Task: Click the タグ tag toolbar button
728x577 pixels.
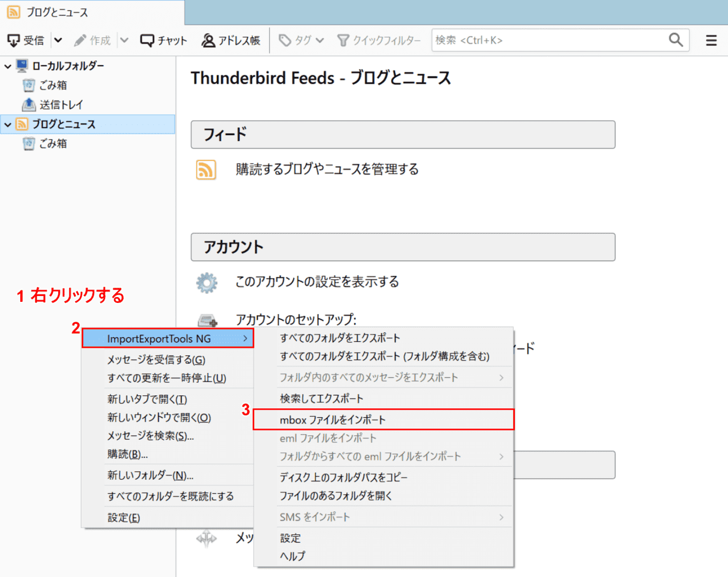Action: (295, 41)
